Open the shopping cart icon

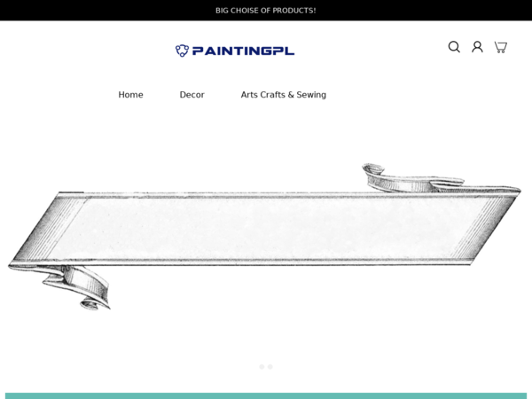(x=500, y=47)
